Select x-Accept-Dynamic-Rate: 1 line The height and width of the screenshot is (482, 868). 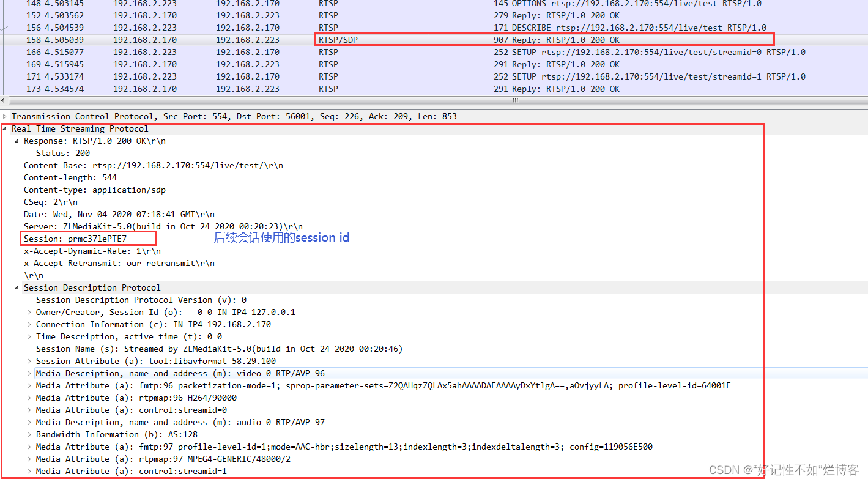pyautogui.click(x=92, y=251)
